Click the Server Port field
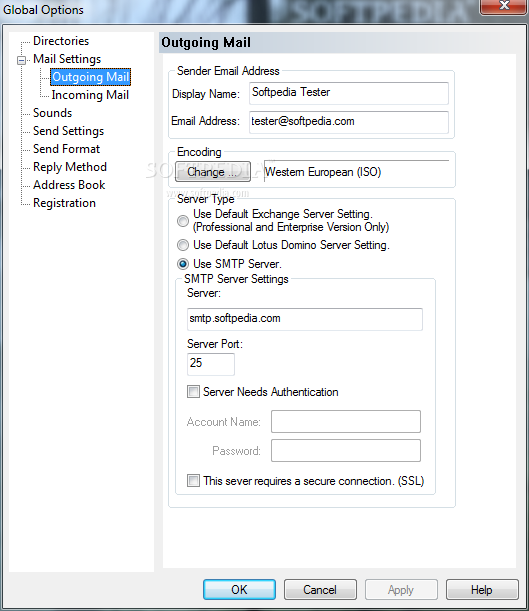This screenshot has width=529, height=611. tap(211, 364)
